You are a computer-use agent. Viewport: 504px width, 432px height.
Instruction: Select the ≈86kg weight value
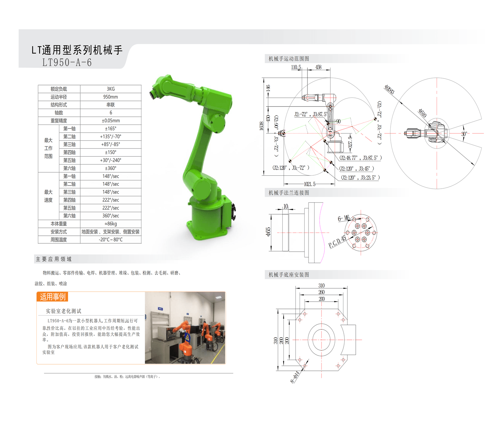click(111, 224)
